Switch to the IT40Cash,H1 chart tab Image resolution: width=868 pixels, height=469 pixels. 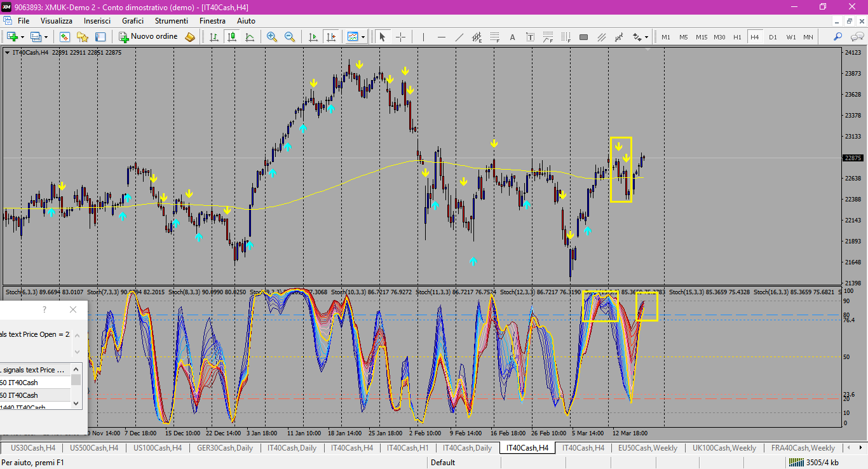(x=407, y=448)
